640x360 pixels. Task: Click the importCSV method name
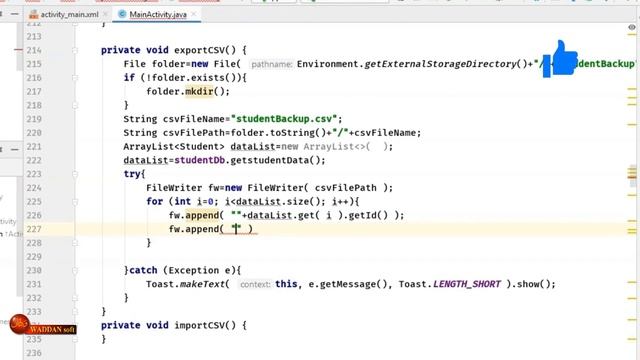(200, 325)
